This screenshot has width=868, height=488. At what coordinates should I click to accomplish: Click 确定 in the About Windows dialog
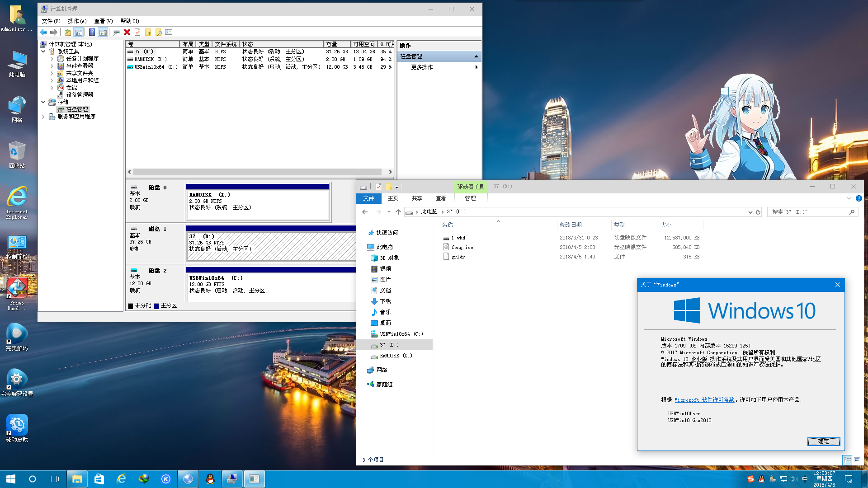tap(824, 441)
